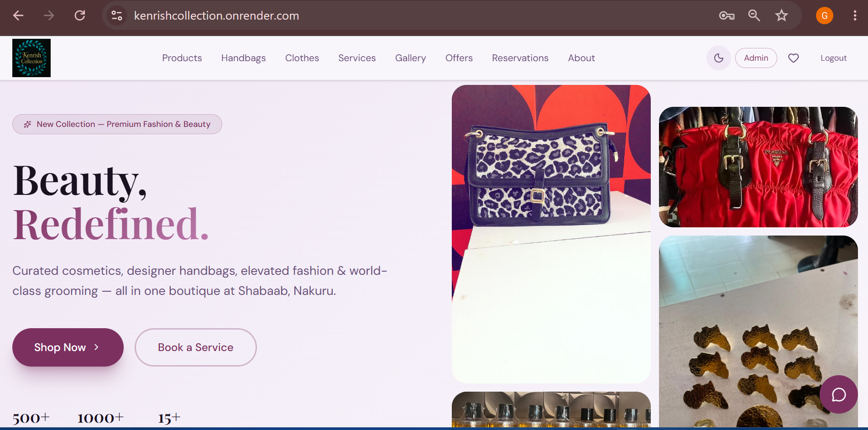
Task: Reload the page with the browser refresh icon
Action: pyautogui.click(x=80, y=16)
